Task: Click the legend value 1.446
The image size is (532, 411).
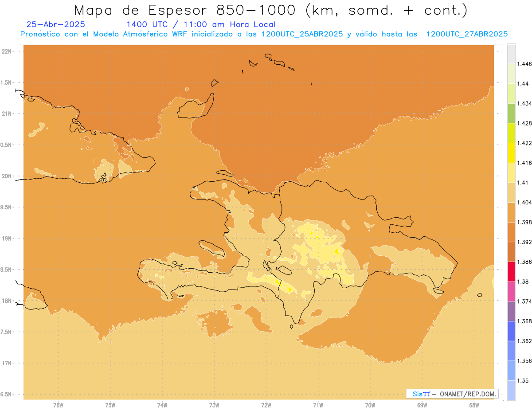Action: click(524, 64)
